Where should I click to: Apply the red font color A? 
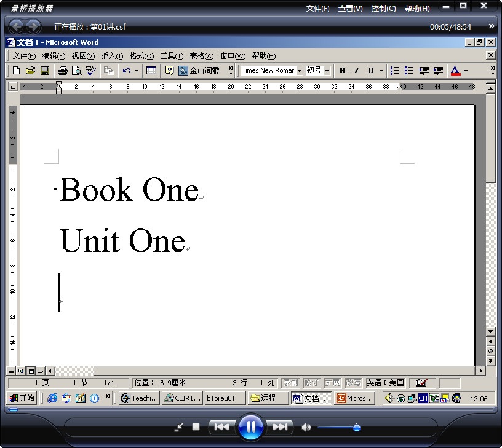pyautogui.click(x=455, y=70)
